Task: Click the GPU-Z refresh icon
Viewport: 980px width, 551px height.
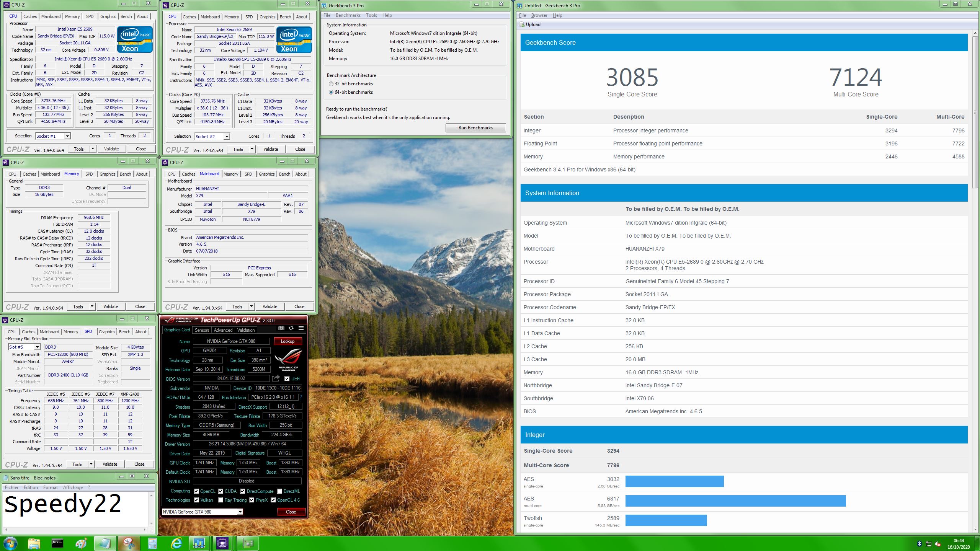Action: [291, 328]
